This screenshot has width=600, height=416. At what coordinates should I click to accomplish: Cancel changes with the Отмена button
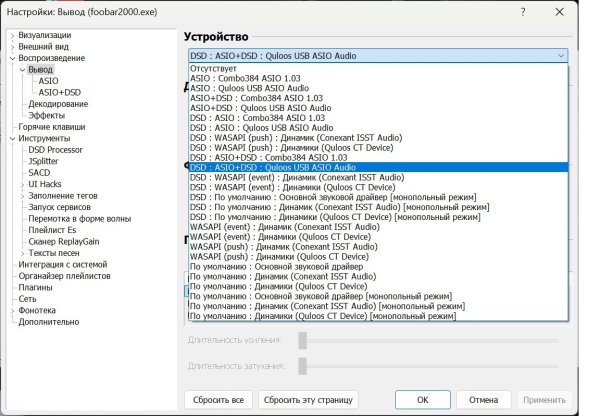coord(483,400)
